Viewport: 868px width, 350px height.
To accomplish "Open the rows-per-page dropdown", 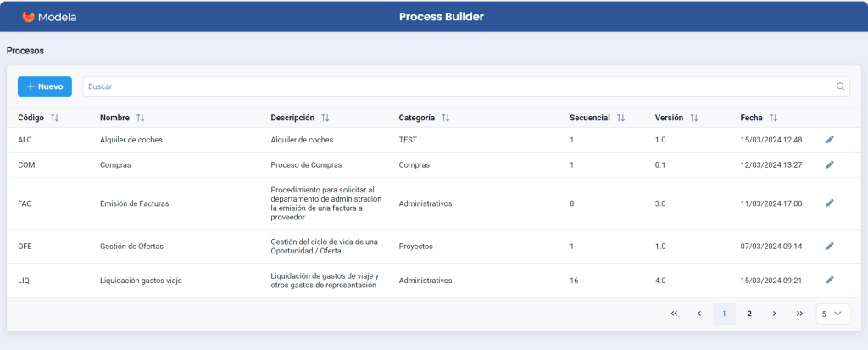I will click(x=832, y=314).
